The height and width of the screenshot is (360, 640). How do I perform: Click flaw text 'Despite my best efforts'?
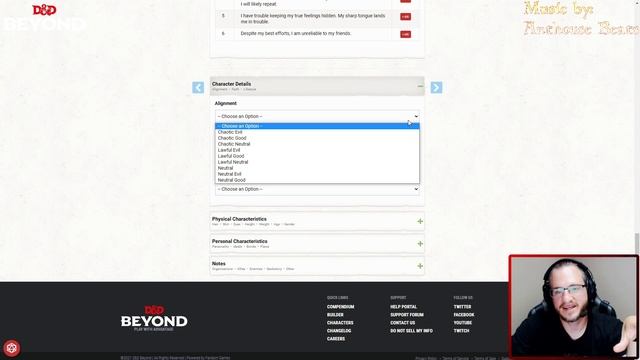(296, 33)
